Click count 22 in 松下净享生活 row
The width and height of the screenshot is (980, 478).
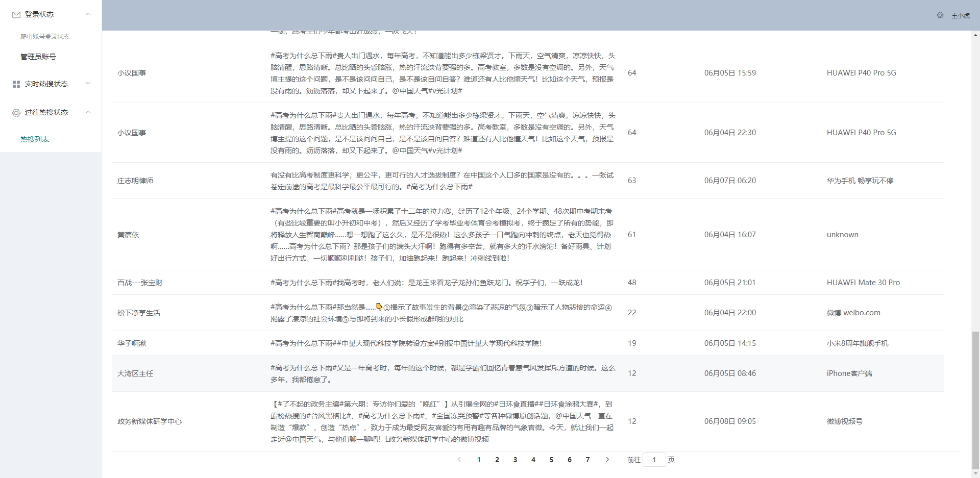click(632, 313)
